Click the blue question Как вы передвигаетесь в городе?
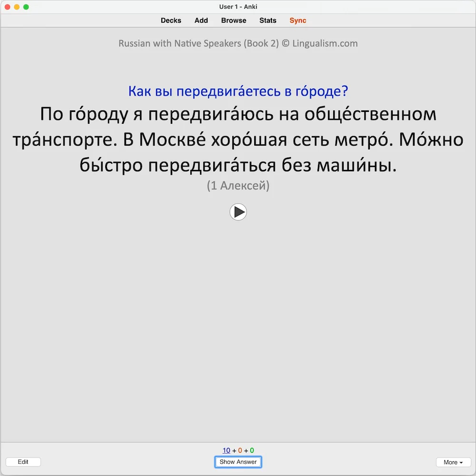 (x=238, y=91)
